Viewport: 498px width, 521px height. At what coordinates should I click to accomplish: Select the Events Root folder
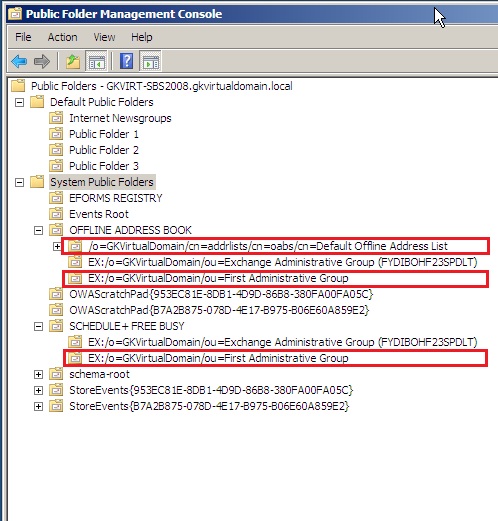(x=99, y=214)
